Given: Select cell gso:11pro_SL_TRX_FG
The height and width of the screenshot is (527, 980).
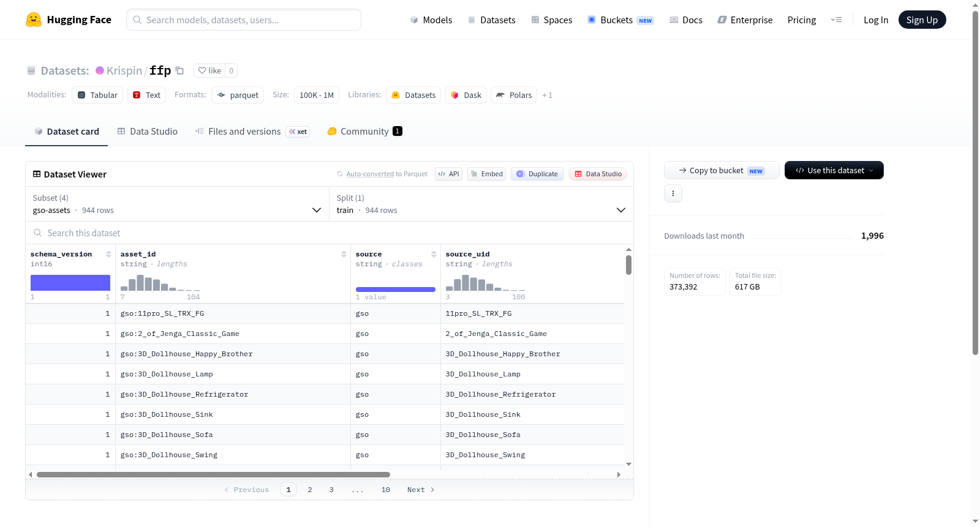Looking at the screenshot, I should (x=233, y=313).
